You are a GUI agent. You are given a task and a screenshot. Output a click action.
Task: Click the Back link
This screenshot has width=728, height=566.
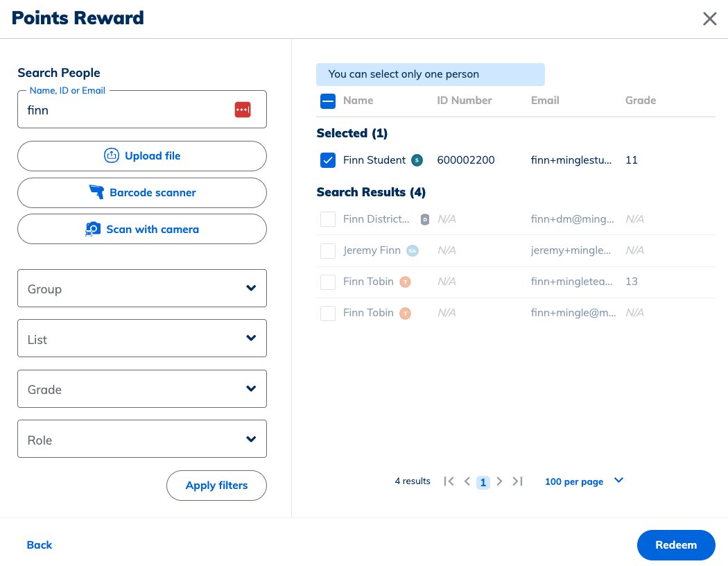39,545
